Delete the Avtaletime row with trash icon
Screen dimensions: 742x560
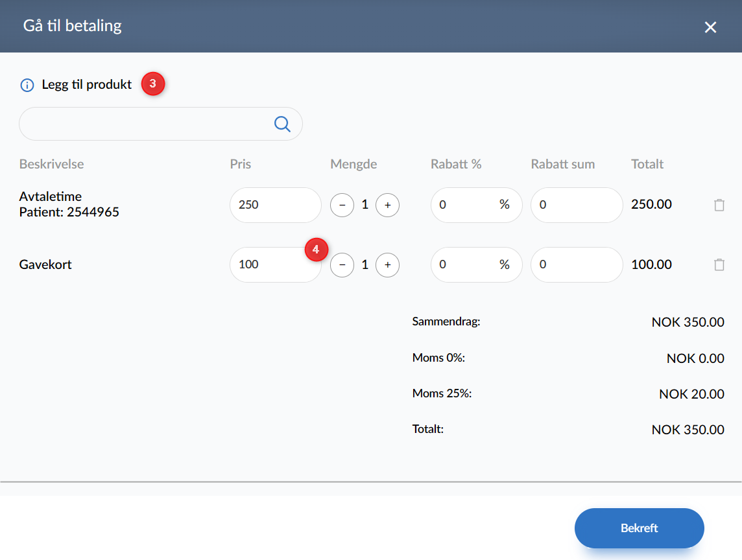(719, 205)
